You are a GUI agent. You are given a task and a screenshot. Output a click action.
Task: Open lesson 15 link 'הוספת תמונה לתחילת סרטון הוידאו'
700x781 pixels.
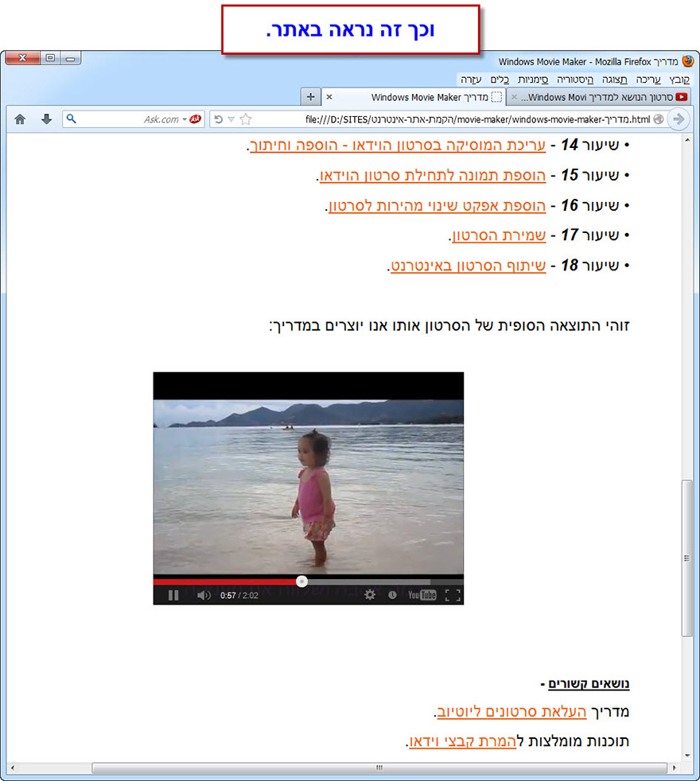click(433, 176)
